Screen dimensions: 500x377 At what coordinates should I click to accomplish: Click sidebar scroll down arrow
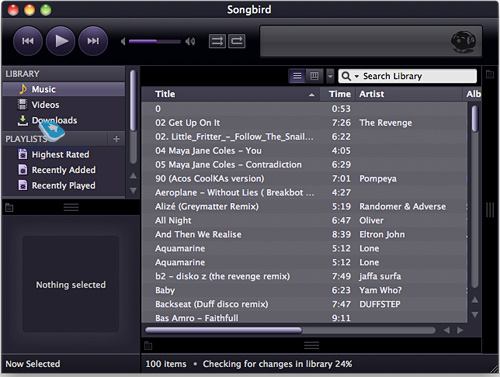click(133, 191)
